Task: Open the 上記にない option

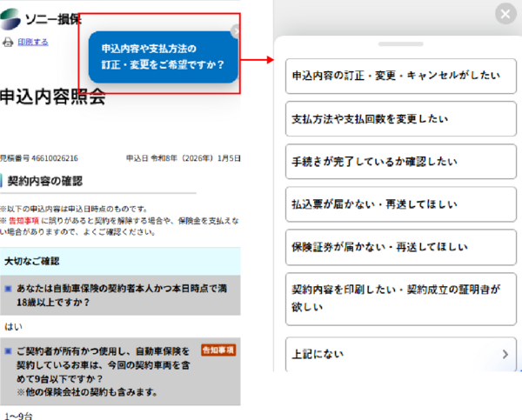Action: pos(401,354)
